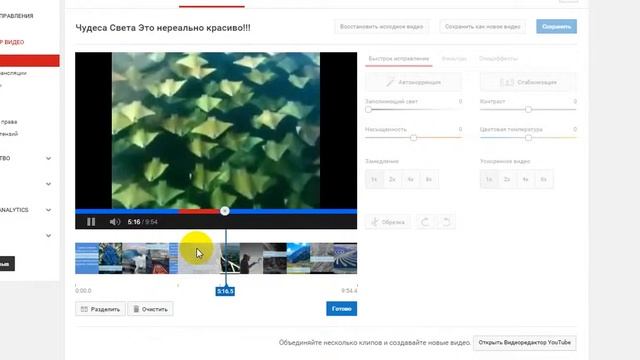640x360 pixels.
Task: Click the Clear (Очистить) button
Action: pyautogui.click(x=151, y=309)
